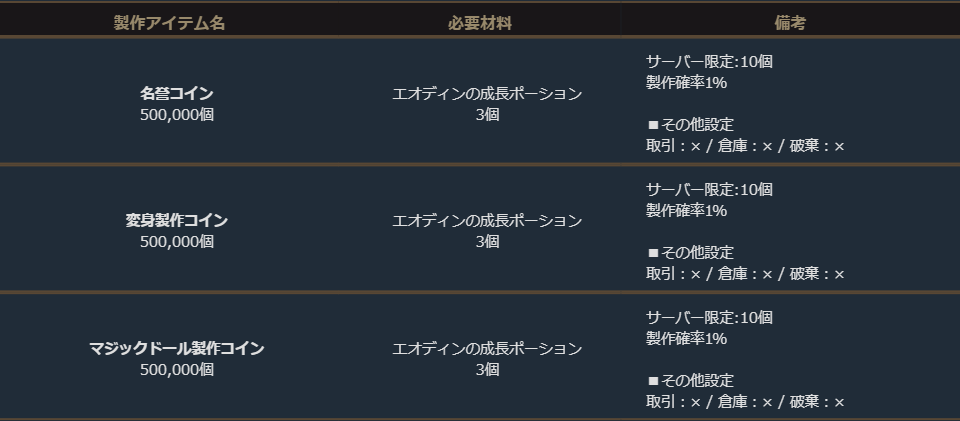The height and width of the screenshot is (421, 960).
Task: Click the 取引/倉庫/破棄 line for マジックドール製作コイン
Action: click(x=745, y=402)
